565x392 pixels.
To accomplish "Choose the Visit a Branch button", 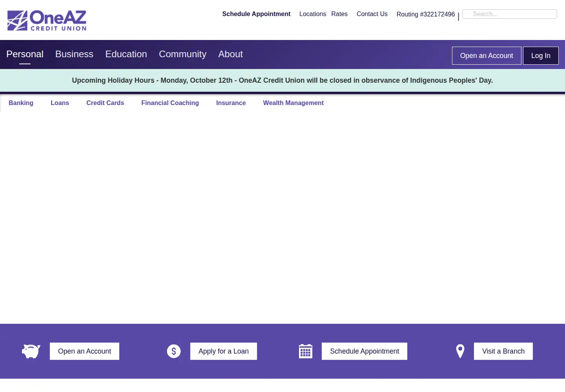I will coord(503,351).
